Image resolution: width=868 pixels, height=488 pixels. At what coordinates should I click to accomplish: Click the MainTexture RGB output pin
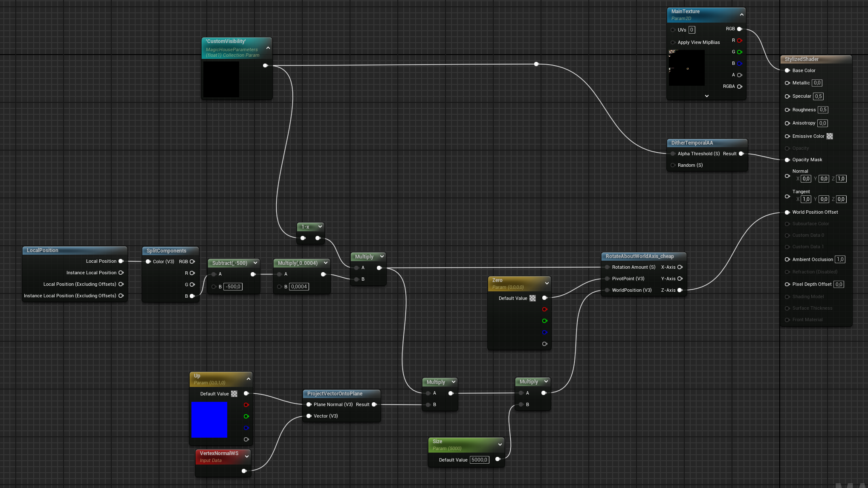pyautogui.click(x=740, y=29)
